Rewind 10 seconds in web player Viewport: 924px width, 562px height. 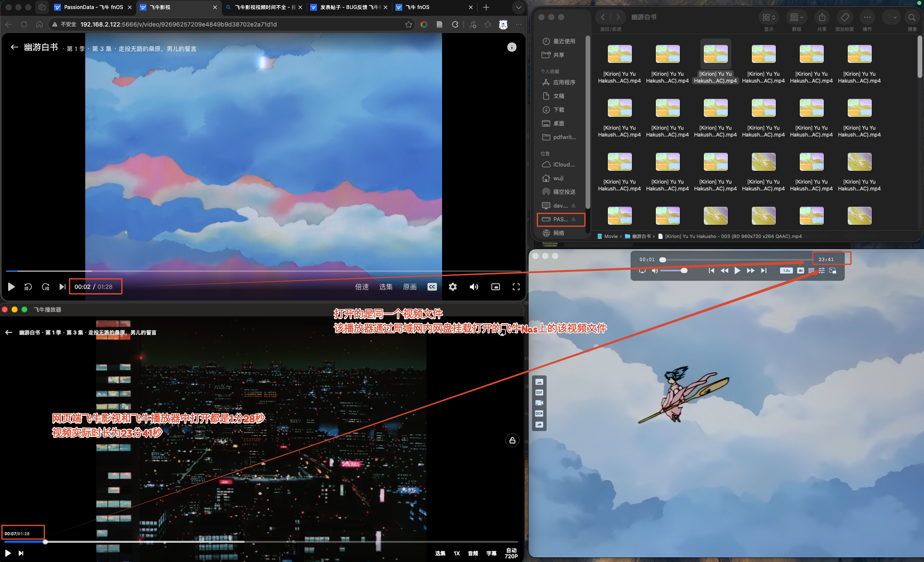tap(28, 287)
